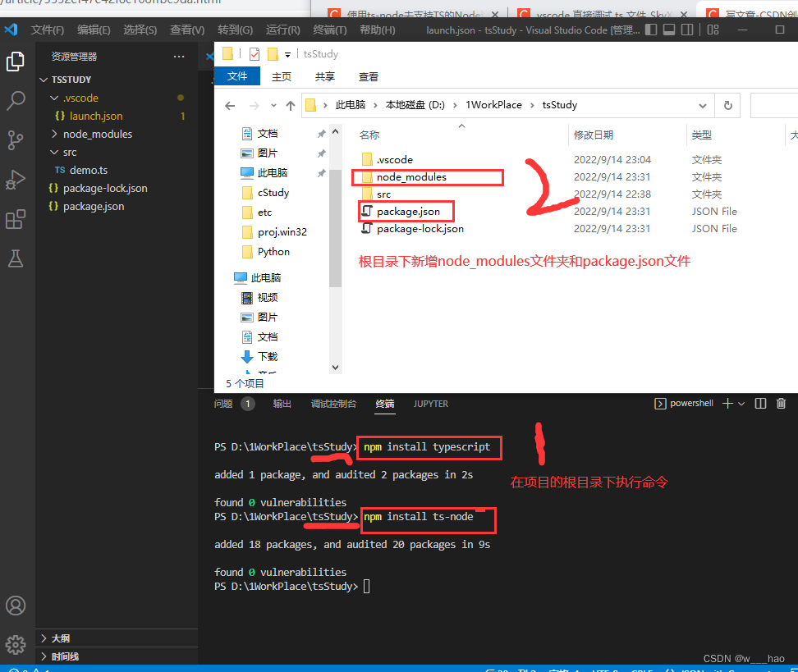
Task: Open the 帮助(H) menu in VS Code
Action: coord(377,30)
